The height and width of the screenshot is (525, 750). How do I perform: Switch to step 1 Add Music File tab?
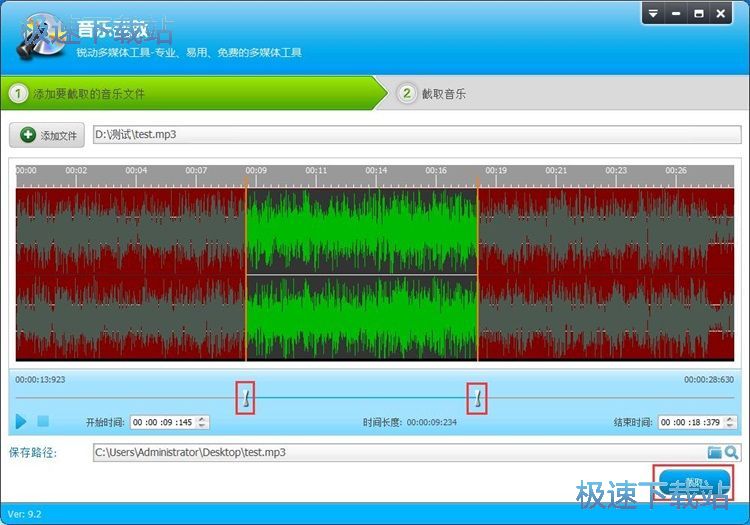click(x=190, y=94)
